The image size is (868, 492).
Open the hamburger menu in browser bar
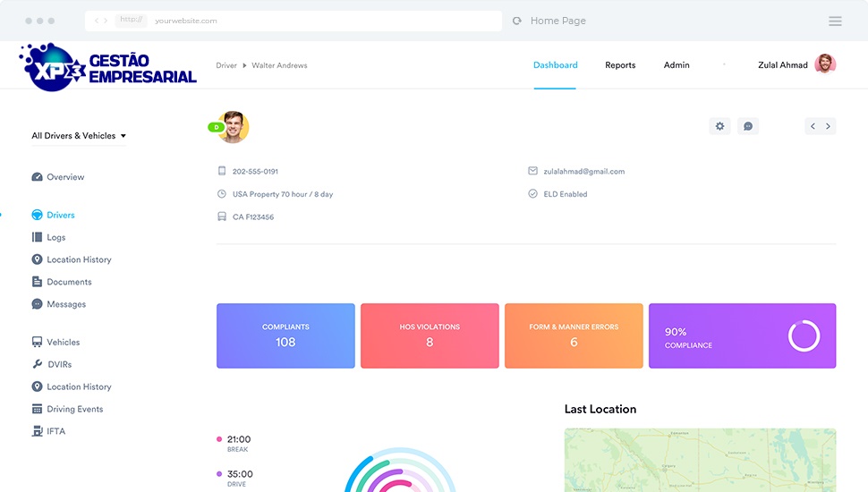click(x=835, y=21)
